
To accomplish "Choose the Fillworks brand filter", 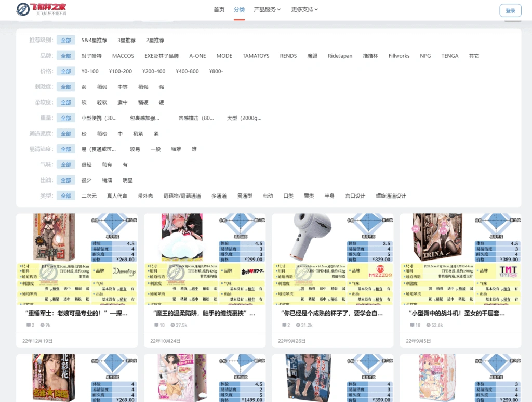I will pos(399,56).
